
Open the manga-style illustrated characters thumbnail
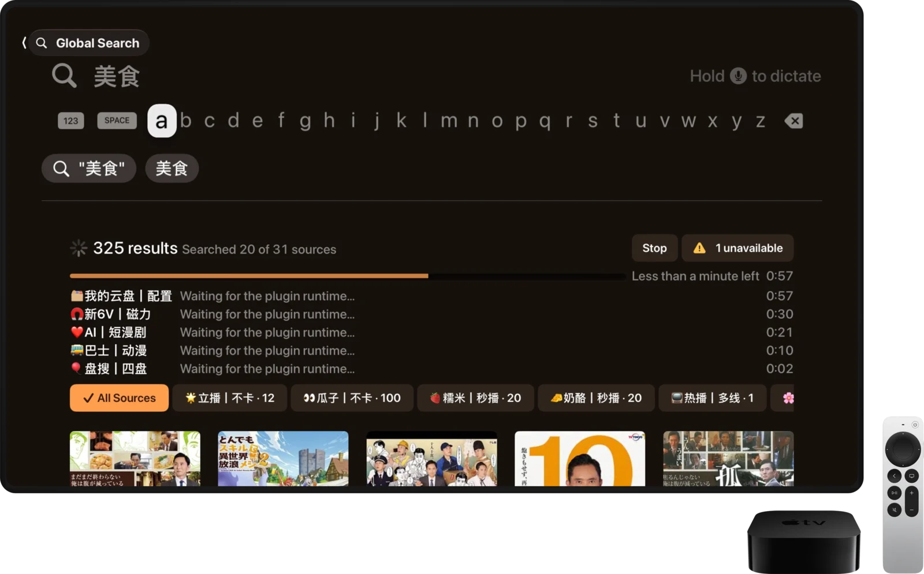[431, 459]
